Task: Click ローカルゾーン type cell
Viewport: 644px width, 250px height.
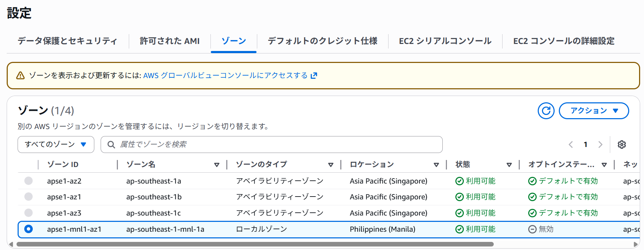Action: (x=261, y=229)
